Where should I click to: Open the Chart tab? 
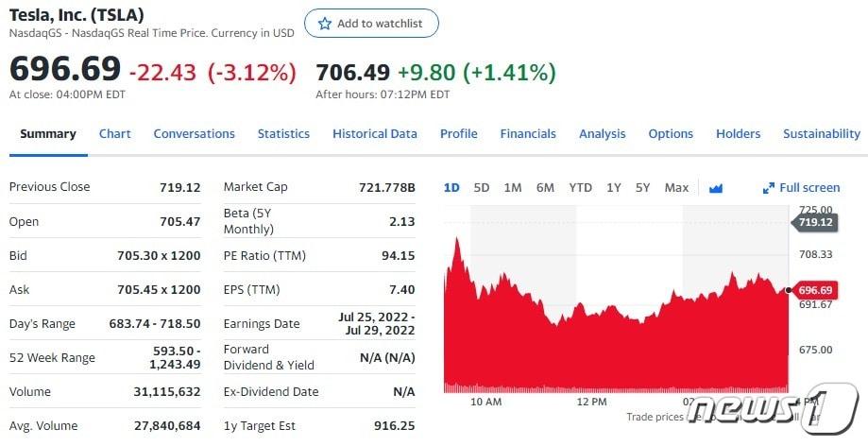tap(115, 134)
